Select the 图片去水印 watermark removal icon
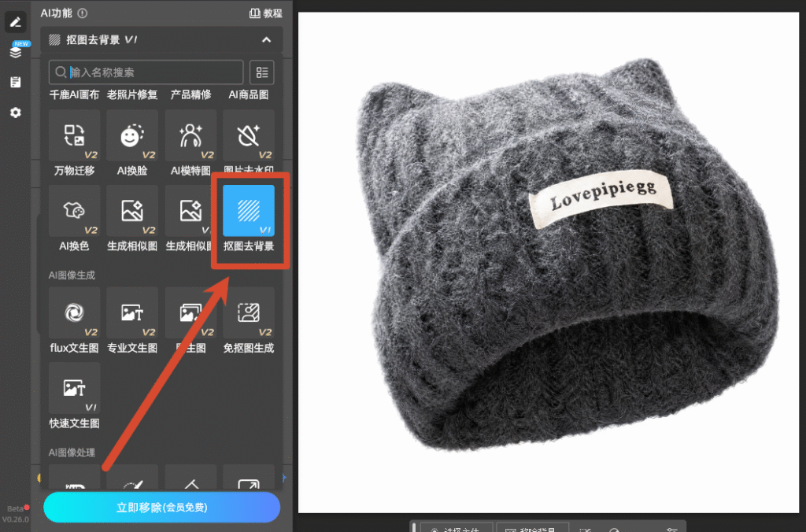The image size is (806, 532). 249,135
